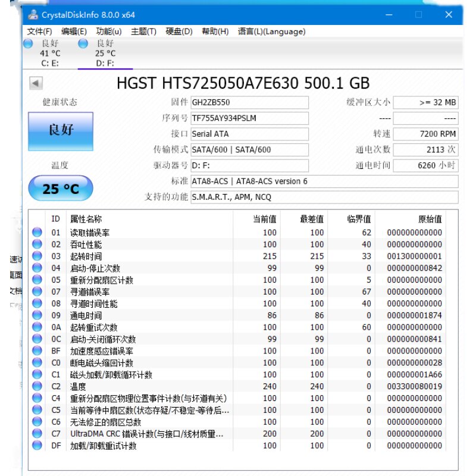The image size is (476, 476).
Task: Select the C: E: disk status orb
Action: coord(28,43)
